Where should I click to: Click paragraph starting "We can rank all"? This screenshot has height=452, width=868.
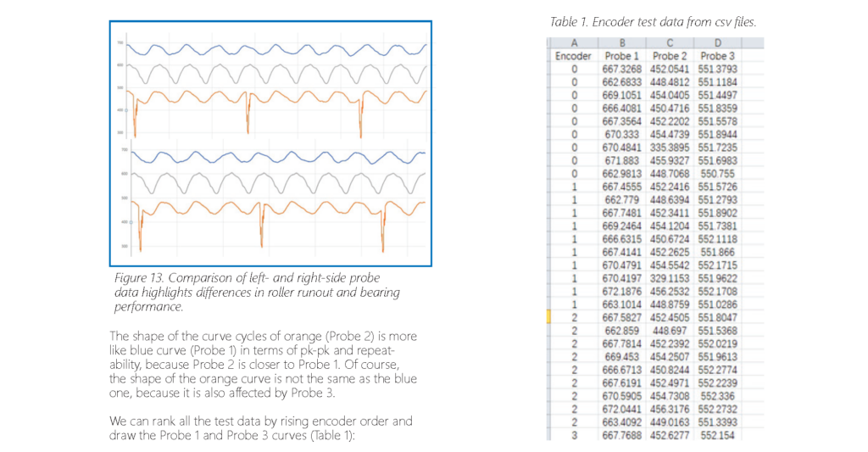(262, 428)
